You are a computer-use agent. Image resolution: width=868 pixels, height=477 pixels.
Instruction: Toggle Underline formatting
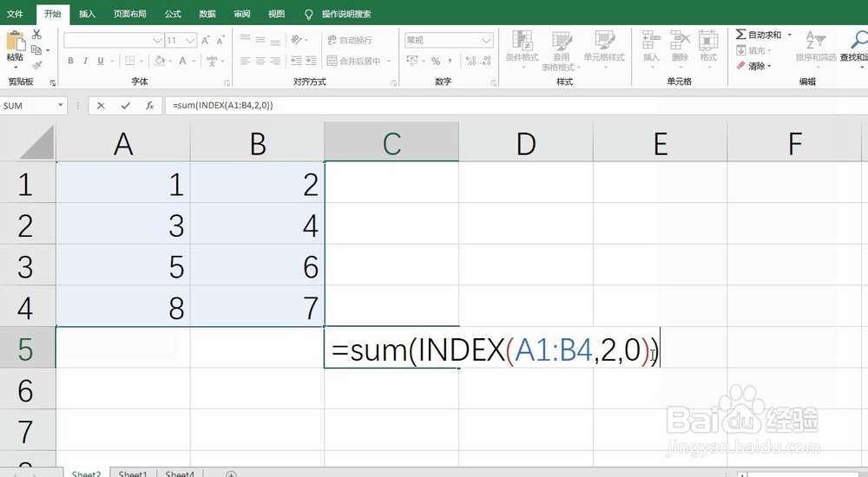pyautogui.click(x=101, y=61)
